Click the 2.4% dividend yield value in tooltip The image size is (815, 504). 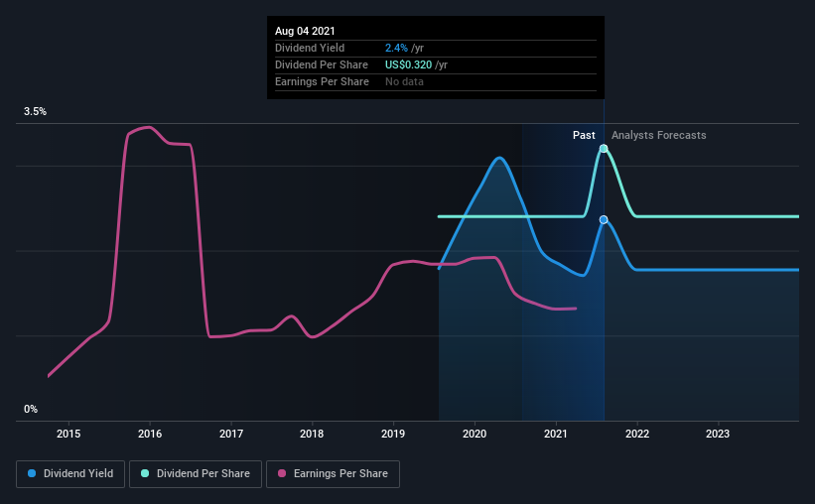click(396, 48)
